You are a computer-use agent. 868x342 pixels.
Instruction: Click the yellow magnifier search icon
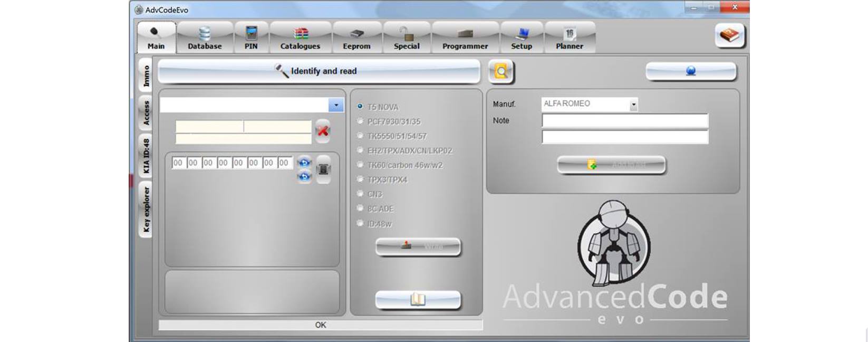501,72
